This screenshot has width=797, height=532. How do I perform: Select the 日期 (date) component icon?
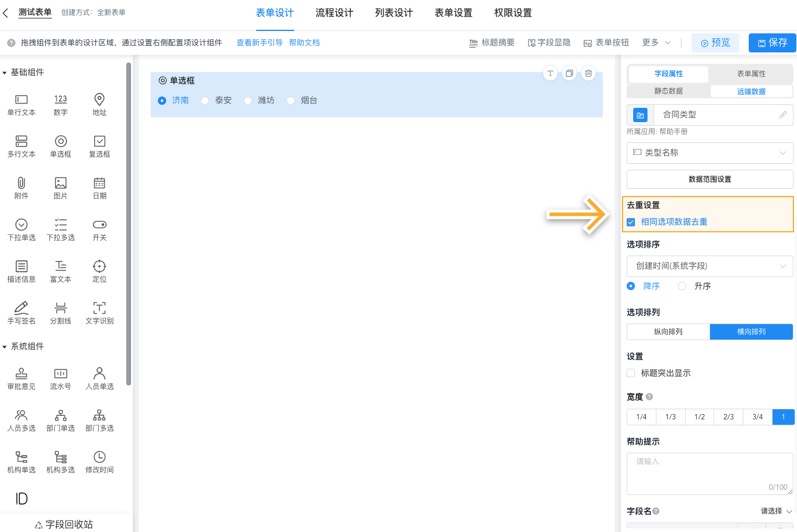pos(99,188)
